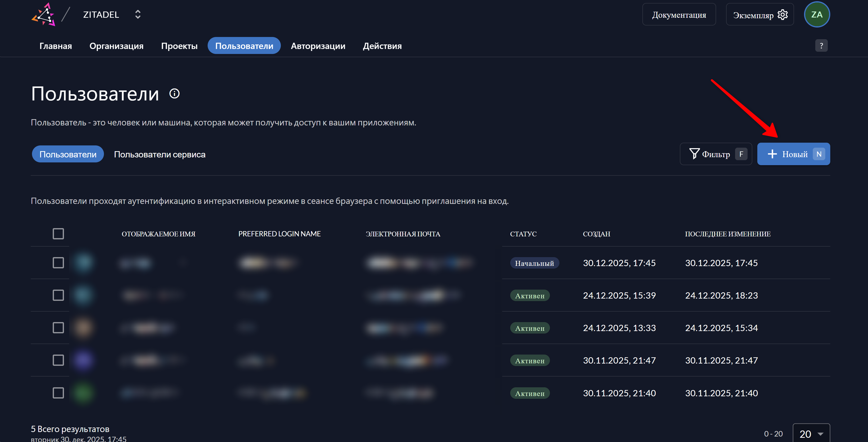Go to the Проекты navigation tab
Screen dimensions: 868x442
[179, 46]
